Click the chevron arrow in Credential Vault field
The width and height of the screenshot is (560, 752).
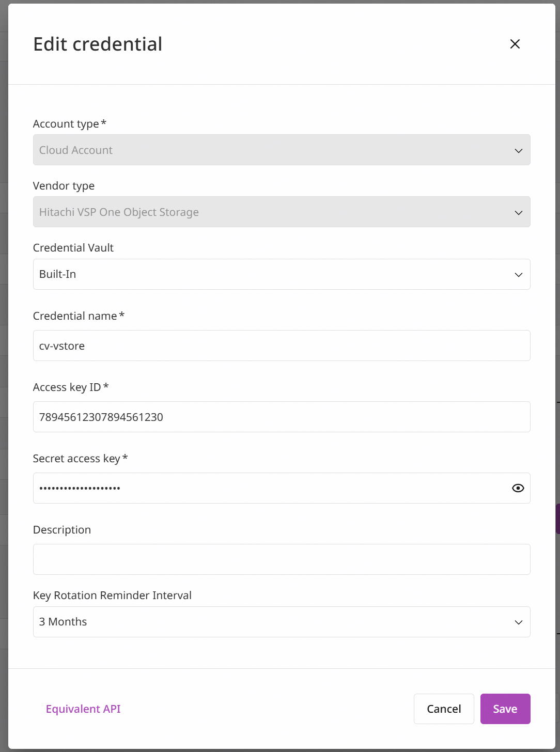[x=518, y=274]
